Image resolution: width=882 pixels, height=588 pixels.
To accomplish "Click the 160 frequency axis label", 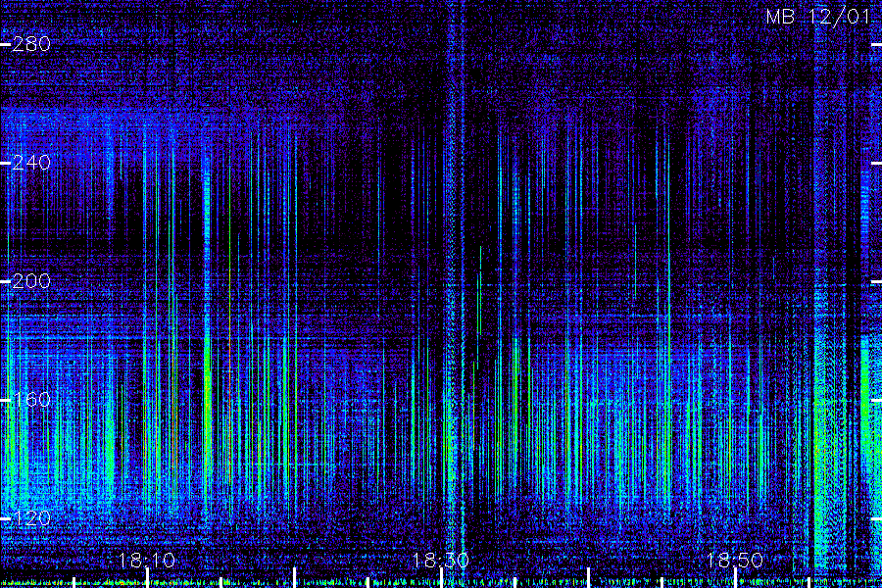I will click(x=31, y=400).
